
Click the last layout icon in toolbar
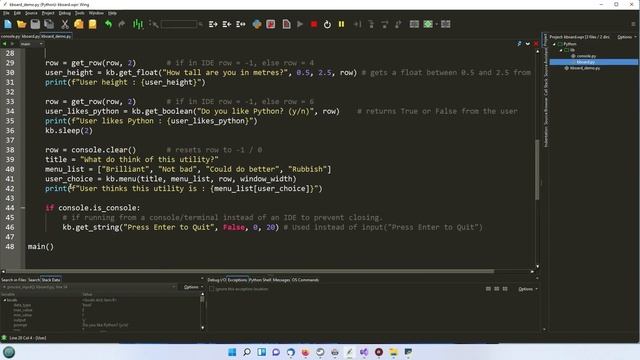coord(446,24)
